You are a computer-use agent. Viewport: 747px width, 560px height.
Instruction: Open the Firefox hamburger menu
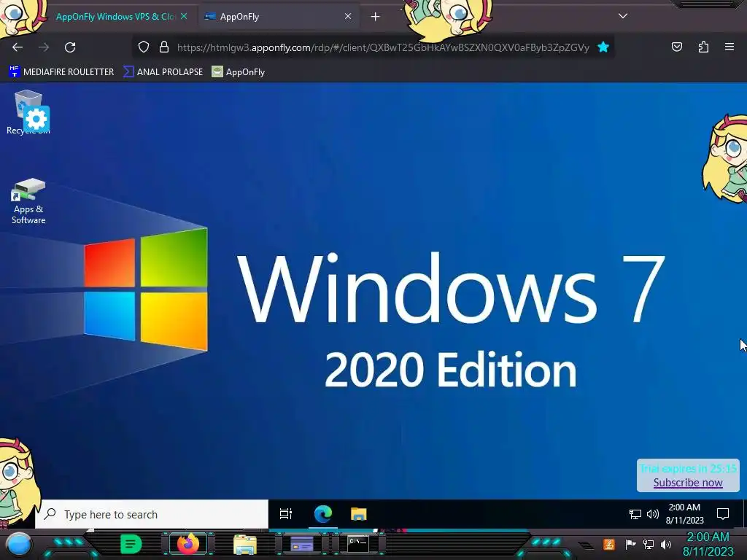coord(729,47)
